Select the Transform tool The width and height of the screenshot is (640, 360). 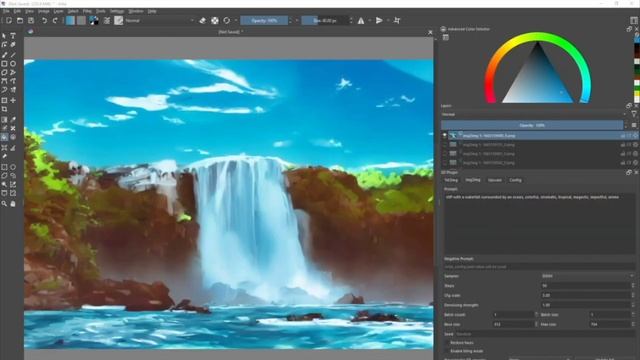coord(4,100)
